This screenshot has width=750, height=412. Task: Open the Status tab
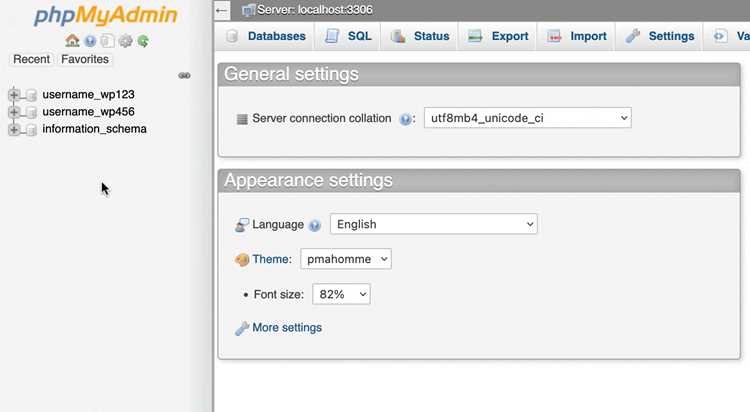420,36
